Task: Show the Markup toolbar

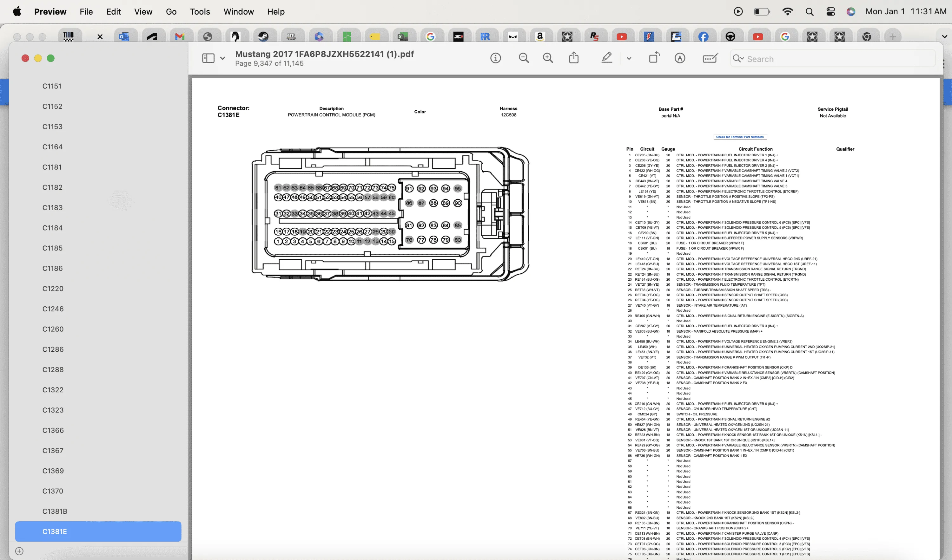Action: 680,58
